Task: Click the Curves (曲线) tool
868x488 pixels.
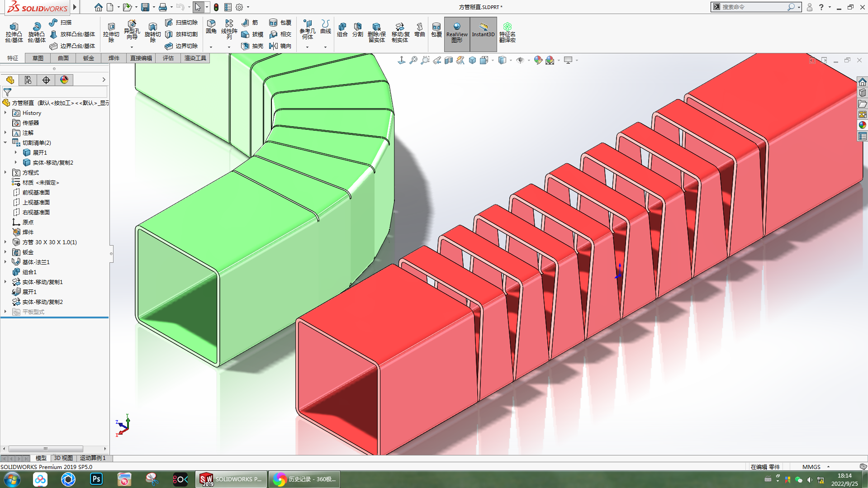Action: [x=325, y=27]
